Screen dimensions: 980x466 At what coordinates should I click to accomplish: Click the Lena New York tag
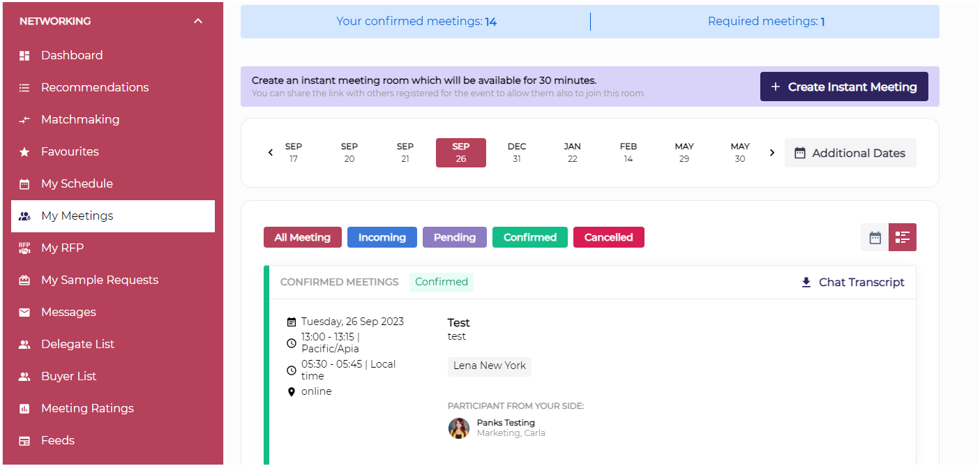click(x=490, y=366)
